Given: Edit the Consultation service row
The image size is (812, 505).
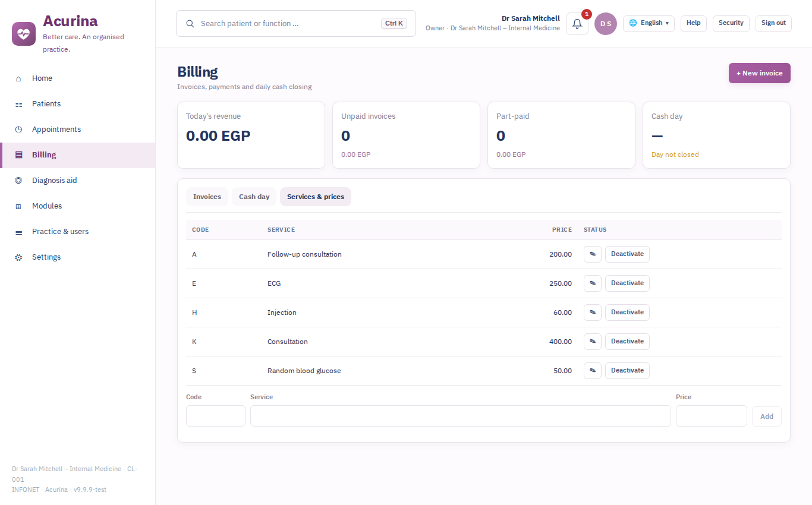Looking at the screenshot, I should coord(593,342).
